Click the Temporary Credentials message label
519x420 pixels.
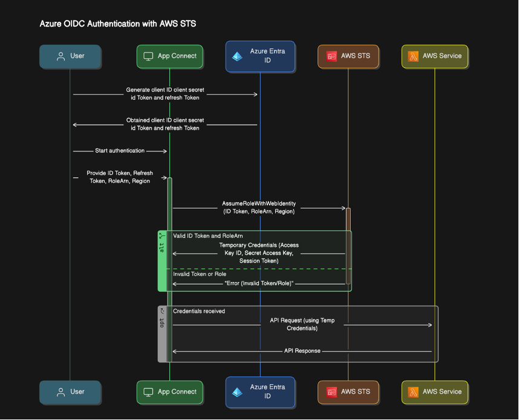point(259,253)
